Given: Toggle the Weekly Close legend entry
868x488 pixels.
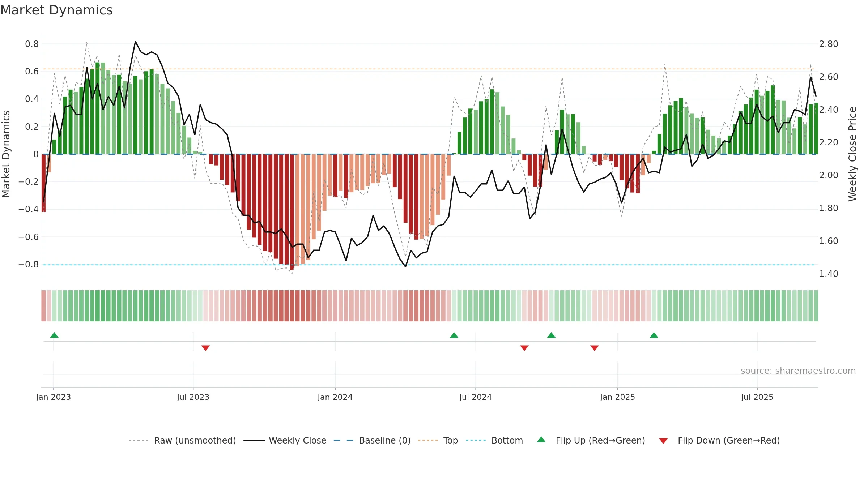Looking at the screenshot, I should click(285, 440).
